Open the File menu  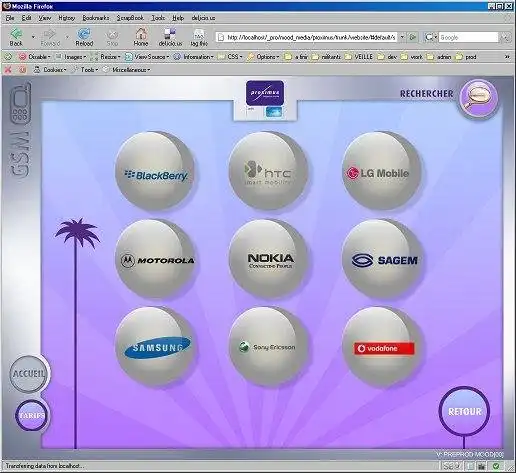point(10,18)
